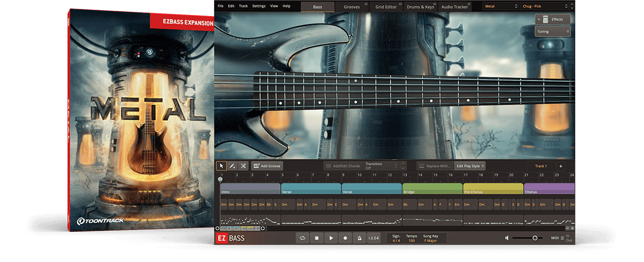Open the Track menu

pos(243,6)
